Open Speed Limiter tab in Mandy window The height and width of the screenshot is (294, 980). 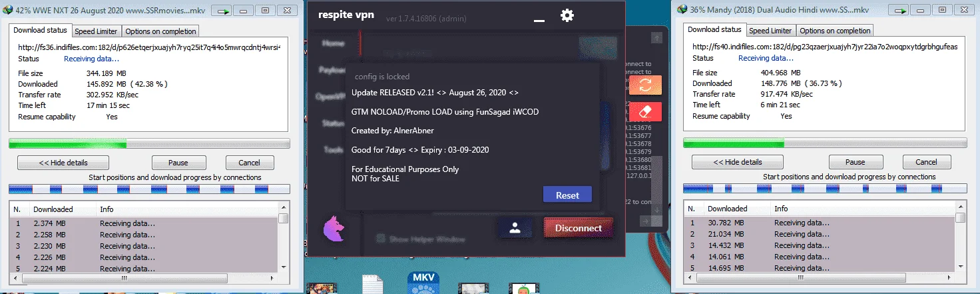[770, 31]
